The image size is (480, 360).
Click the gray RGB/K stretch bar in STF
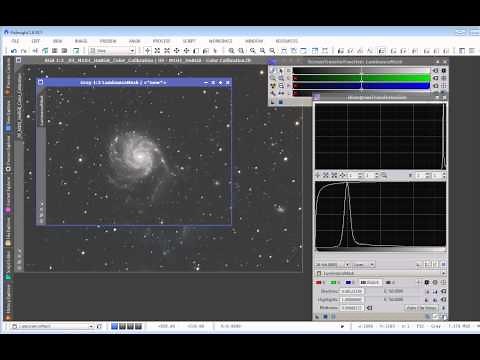pos(362,70)
